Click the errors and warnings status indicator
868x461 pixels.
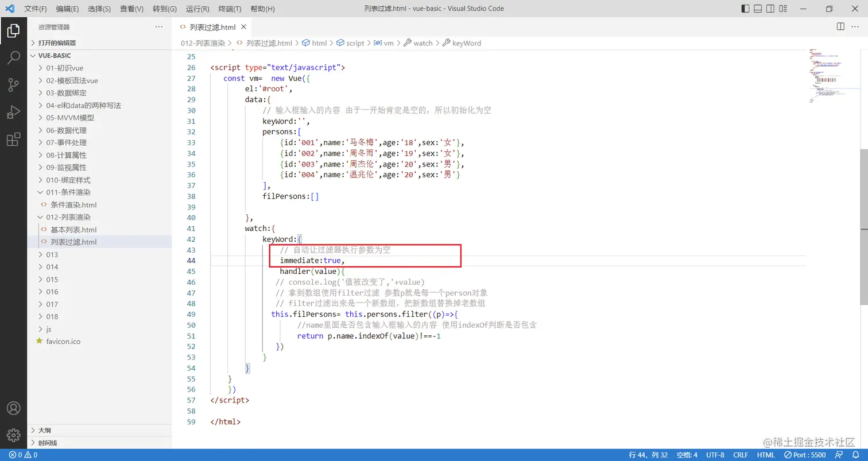(x=24, y=455)
